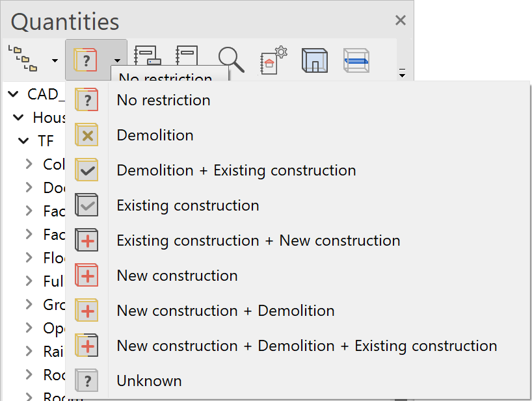Click the yellow cube red plus icon

tap(86, 310)
